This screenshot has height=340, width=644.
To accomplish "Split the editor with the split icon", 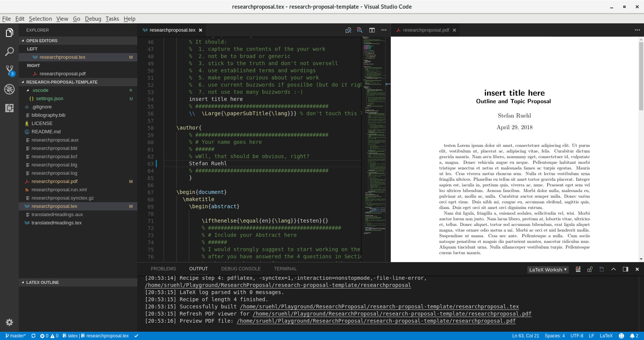I will [372, 30].
